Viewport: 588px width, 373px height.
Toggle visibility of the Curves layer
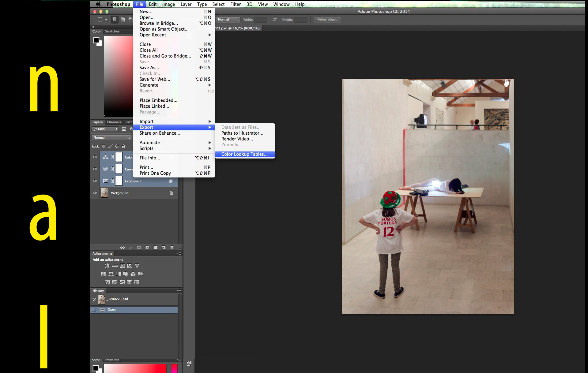[x=95, y=169]
